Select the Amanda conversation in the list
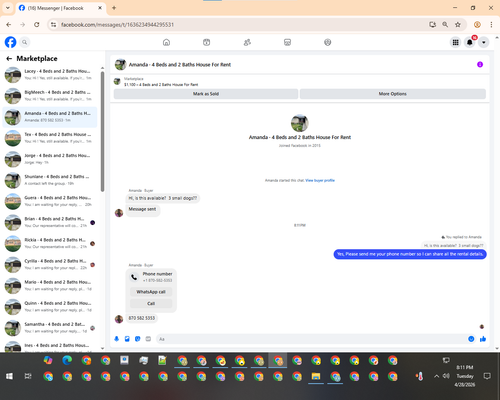500x400 pixels. [50, 117]
